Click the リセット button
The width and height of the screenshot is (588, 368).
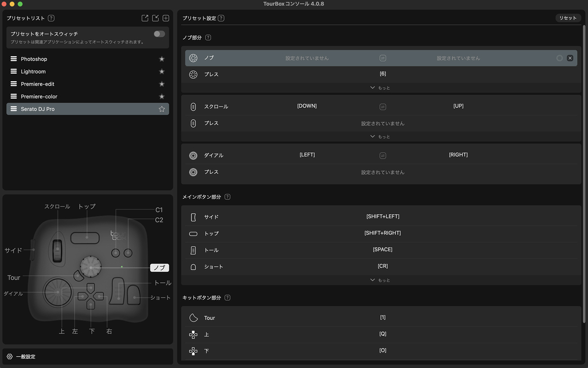pyautogui.click(x=568, y=18)
